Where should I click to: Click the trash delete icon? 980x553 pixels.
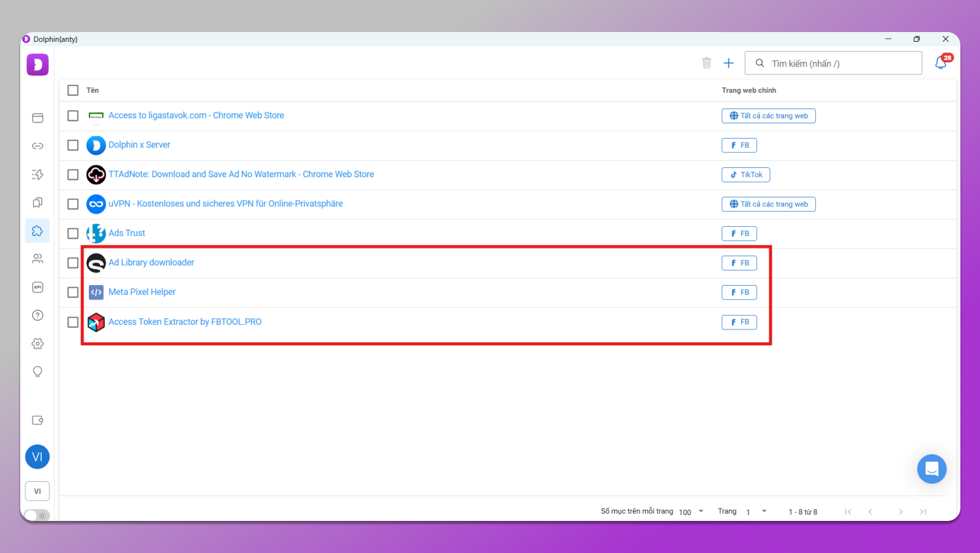point(706,63)
